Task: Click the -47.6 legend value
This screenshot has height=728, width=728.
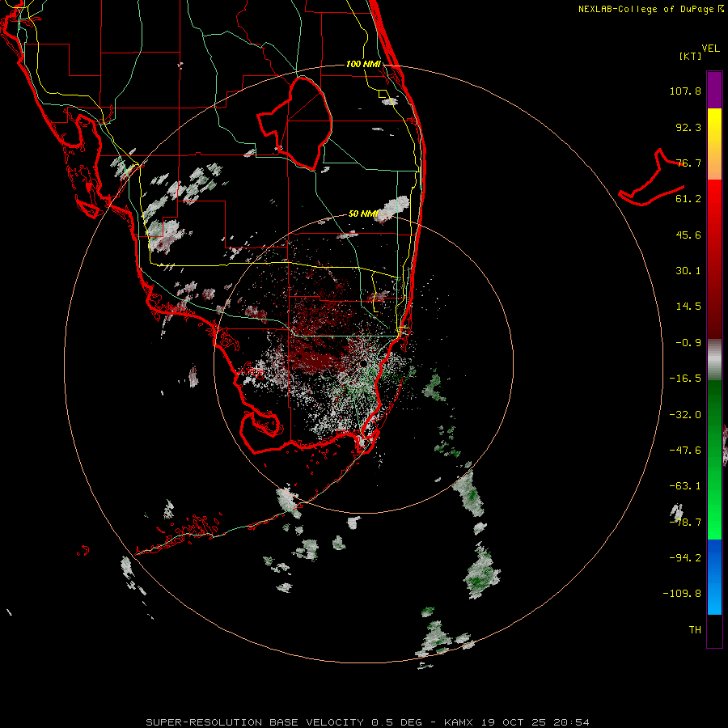Action: pos(685,451)
